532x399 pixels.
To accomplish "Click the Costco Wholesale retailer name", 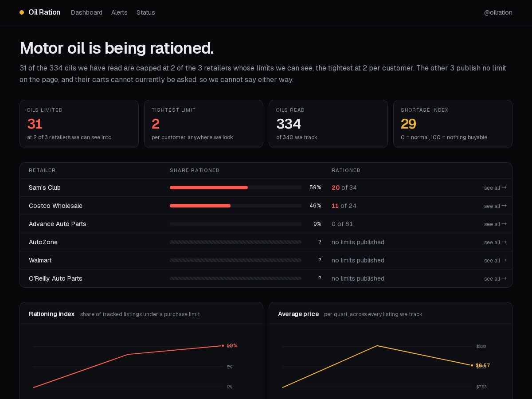I will point(55,206).
